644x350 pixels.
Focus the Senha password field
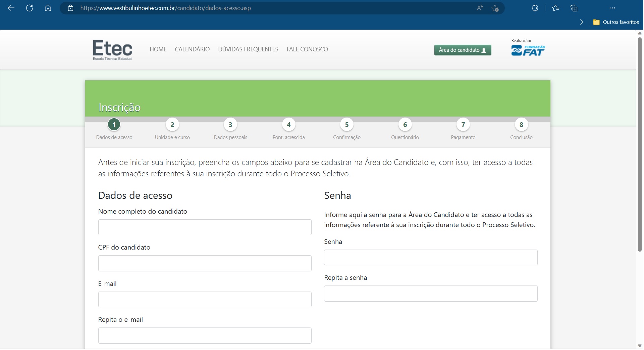click(431, 258)
